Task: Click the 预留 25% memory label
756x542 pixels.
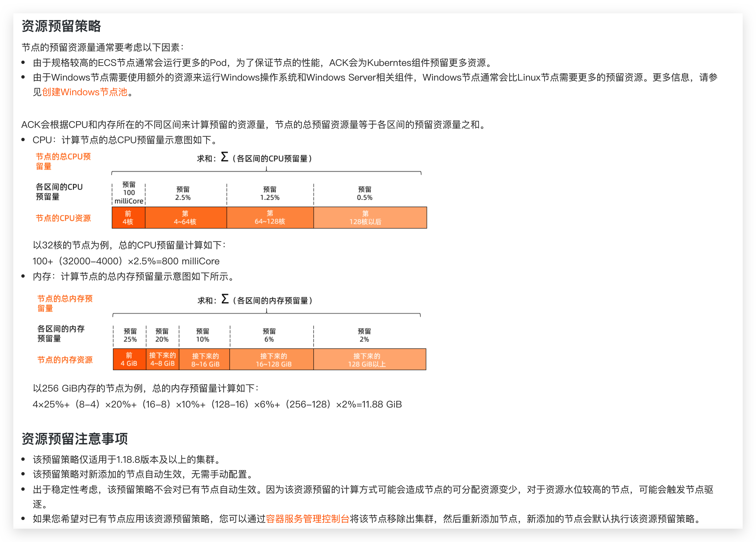Action: 130,335
